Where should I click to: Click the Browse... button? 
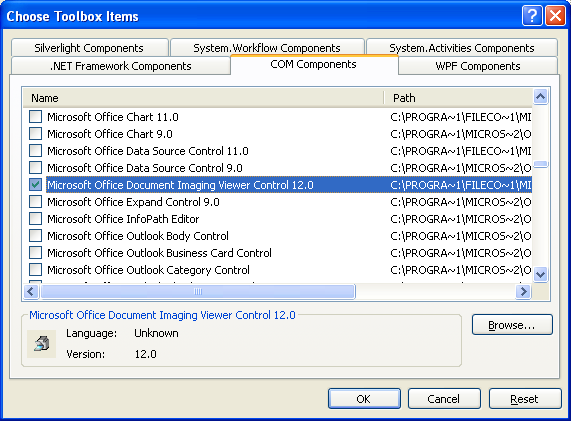tap(512, 324)
